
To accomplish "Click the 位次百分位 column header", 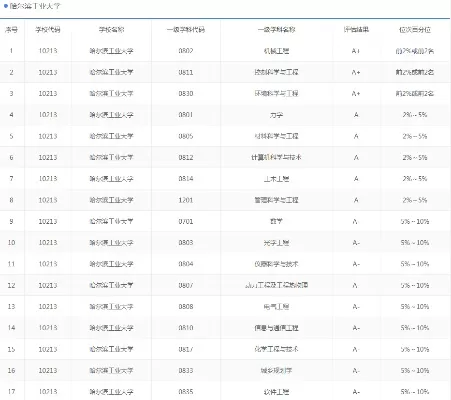I will click(x=415, y=30).
